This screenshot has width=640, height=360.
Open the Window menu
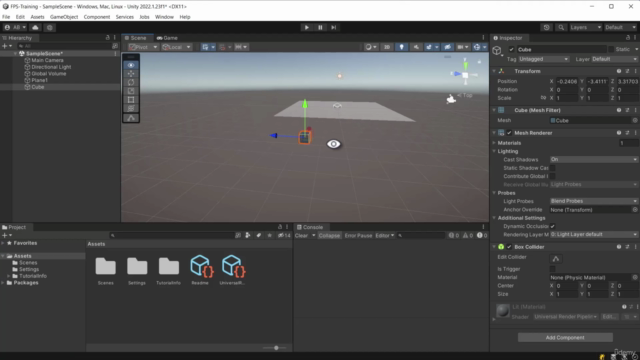tap(164, 17)
